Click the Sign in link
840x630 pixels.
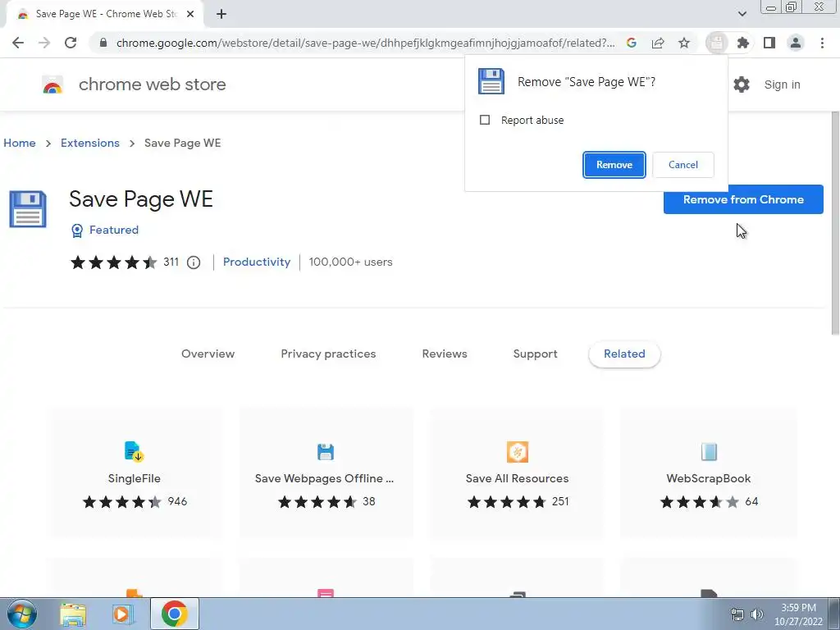pyautogui.click(x=782, y=84)
